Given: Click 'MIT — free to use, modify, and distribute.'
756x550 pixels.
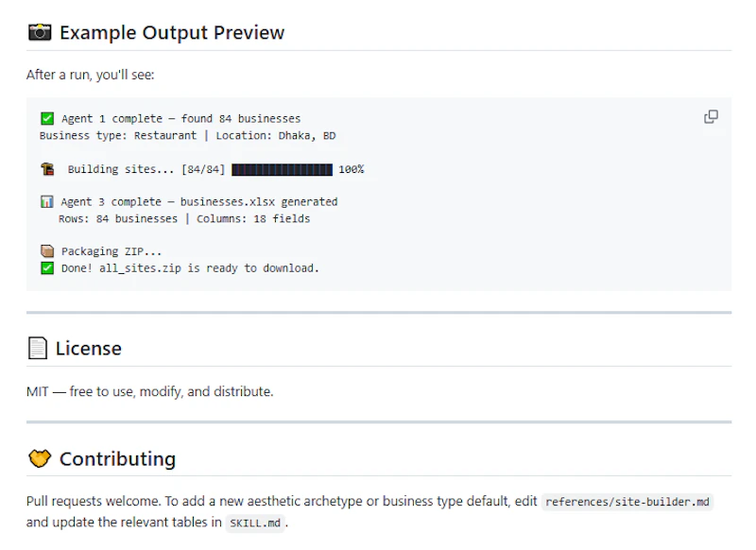Looking at the screenshot, I should point(150,391).
